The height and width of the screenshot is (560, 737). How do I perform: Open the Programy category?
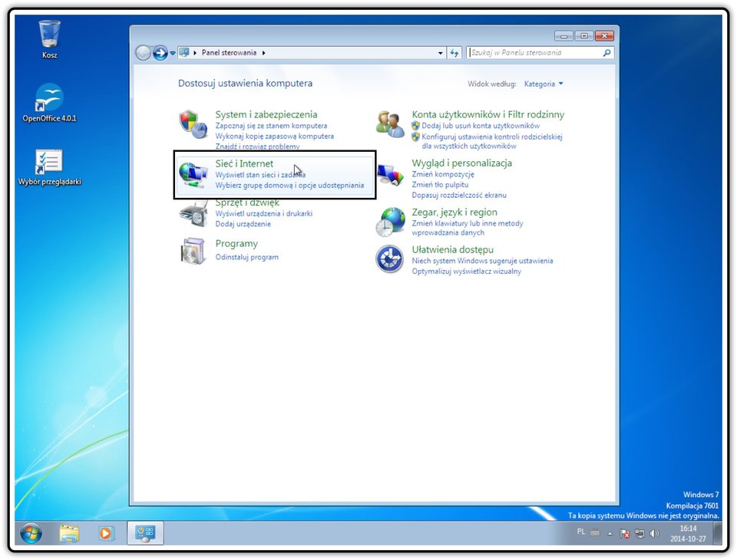pyautogui.click(x=236, y=243)
